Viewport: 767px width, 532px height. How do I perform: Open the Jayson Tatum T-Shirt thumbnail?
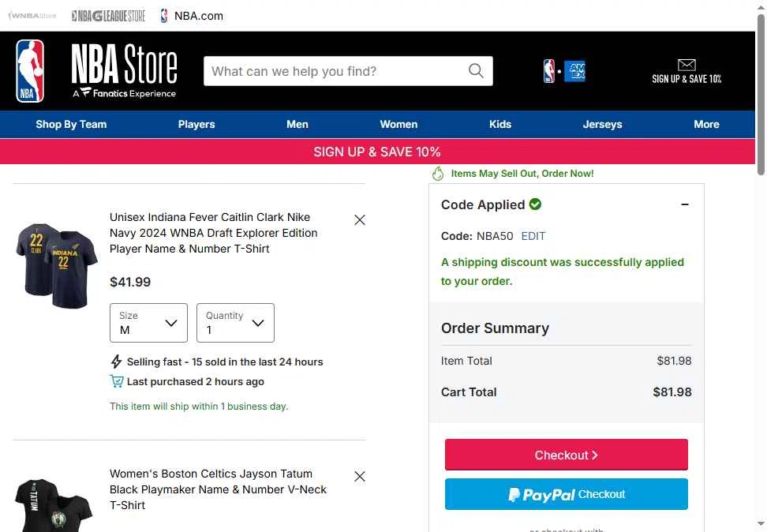point(54,505)
